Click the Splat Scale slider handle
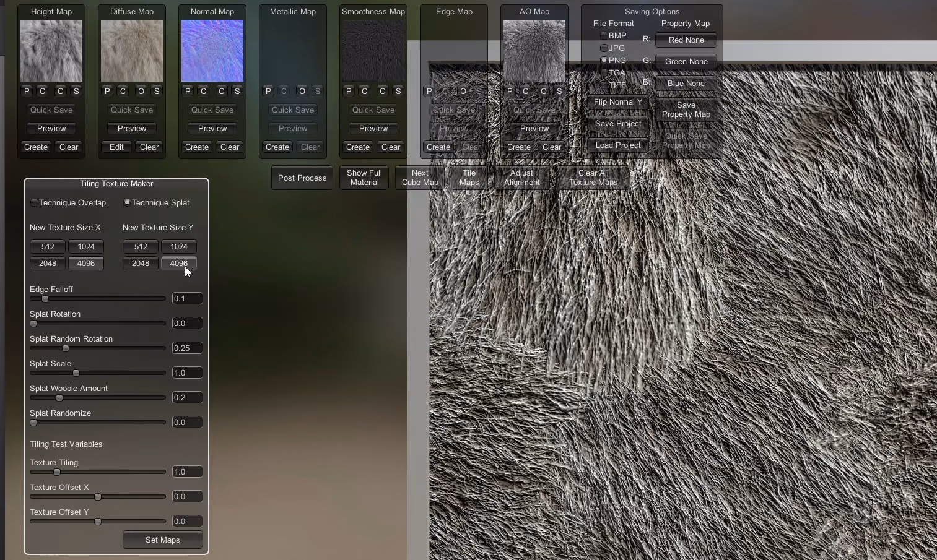Screen dimensions: 937x560 point(76,373)
